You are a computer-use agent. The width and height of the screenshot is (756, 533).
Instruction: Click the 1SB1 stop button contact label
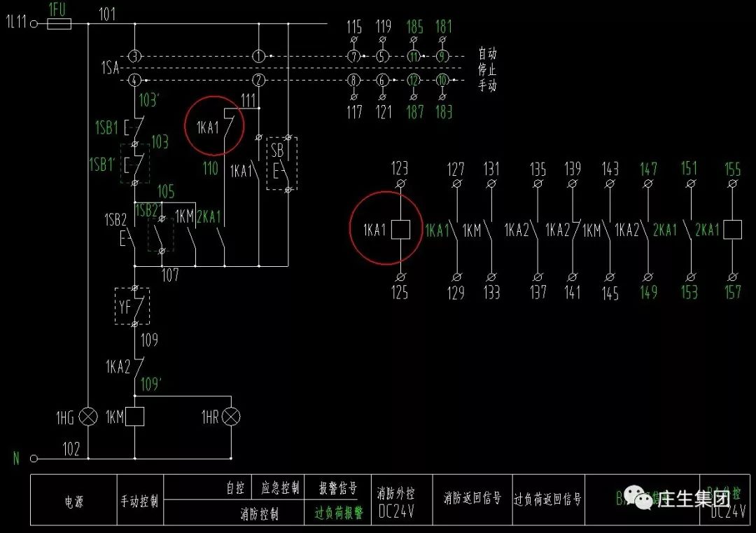[106, 128]
